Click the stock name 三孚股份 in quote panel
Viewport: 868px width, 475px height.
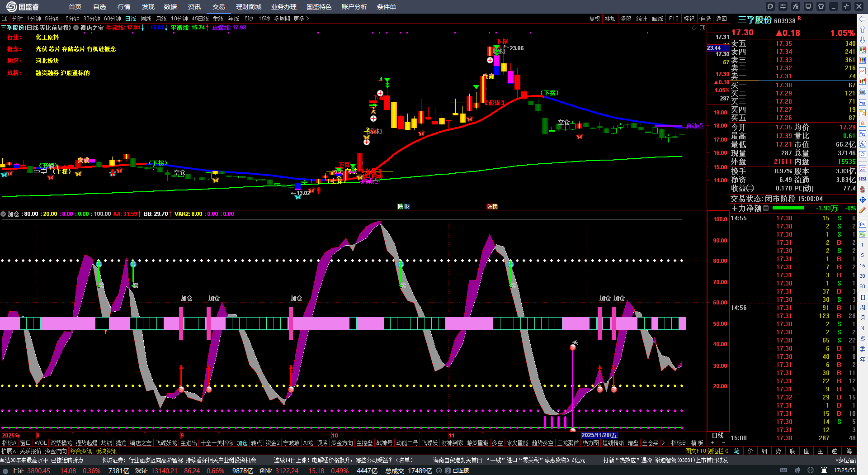(x=755, y=20)
